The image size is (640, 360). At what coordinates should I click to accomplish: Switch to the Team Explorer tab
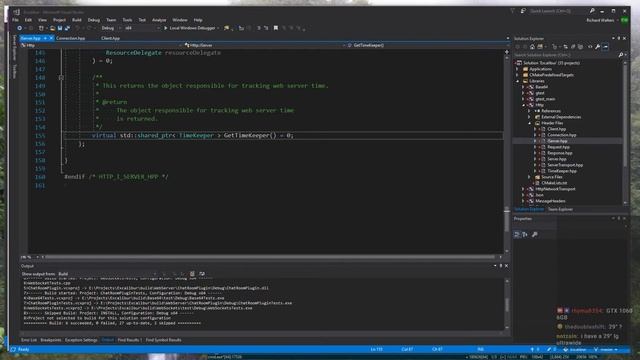point(560,209)
